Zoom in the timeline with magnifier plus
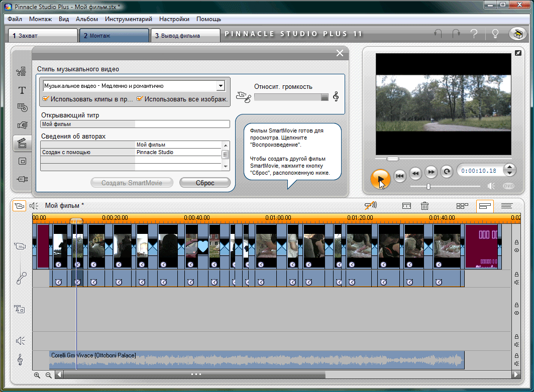This screenshot has height=392, width=534. pyautogui.click(x=37, y=375)
